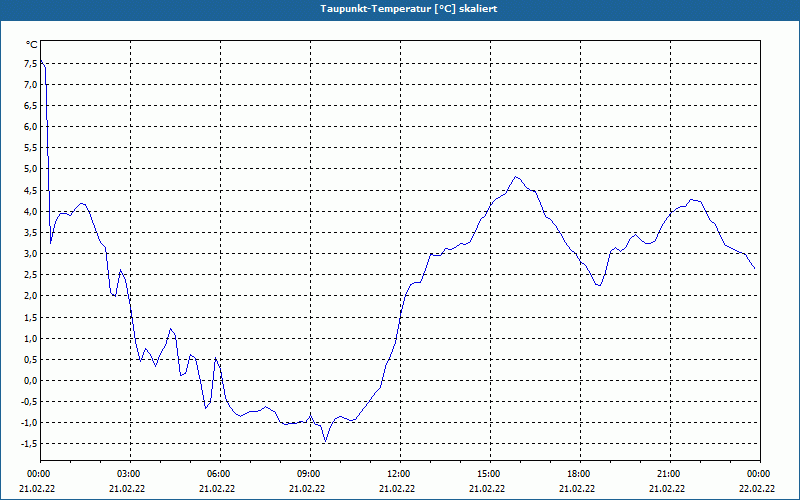
Task: Select the '7,0' temperature axis label
Action: click(31, 85)
